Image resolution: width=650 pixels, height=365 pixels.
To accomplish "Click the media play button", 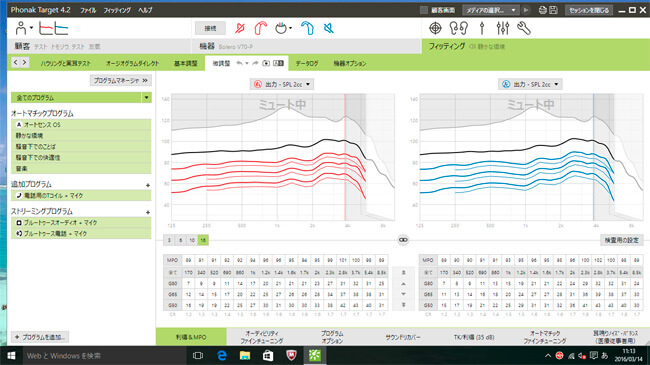I will click(526, 10).
